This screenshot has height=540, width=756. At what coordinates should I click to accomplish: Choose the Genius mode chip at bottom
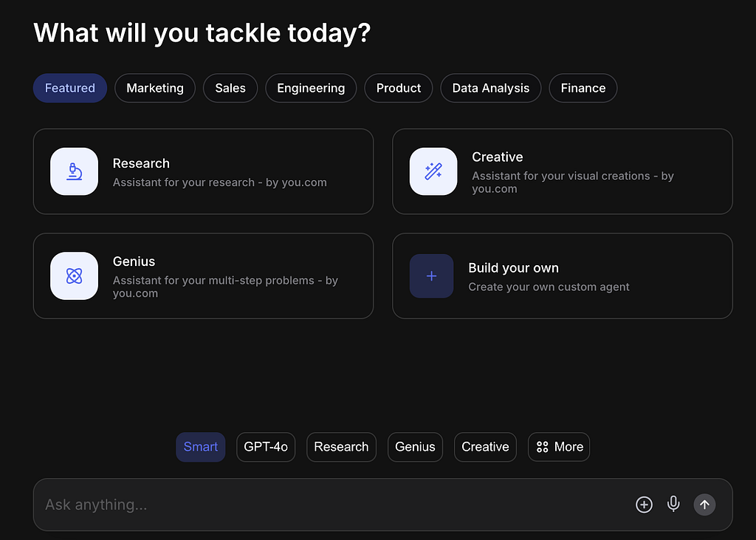(x=415, y=447)
